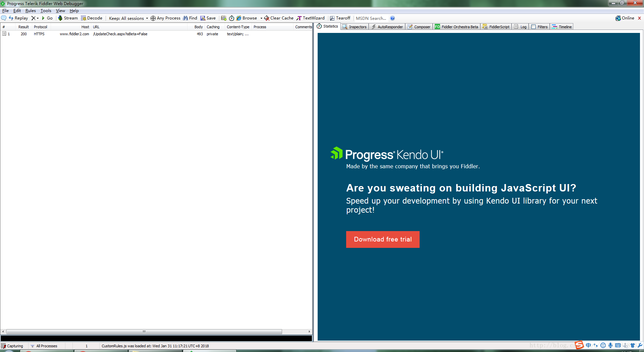Open the View menu

tap(60, 11)
